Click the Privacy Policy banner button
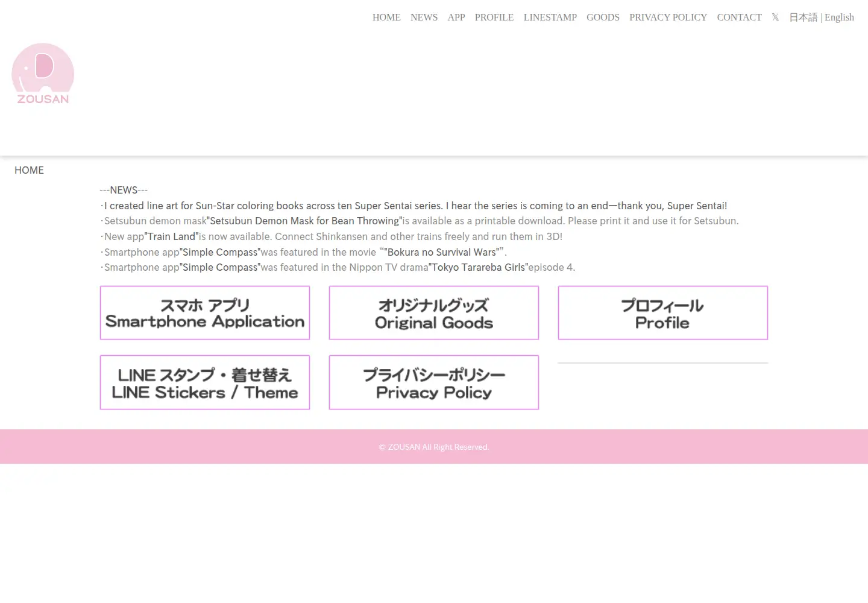 point(434,382)
